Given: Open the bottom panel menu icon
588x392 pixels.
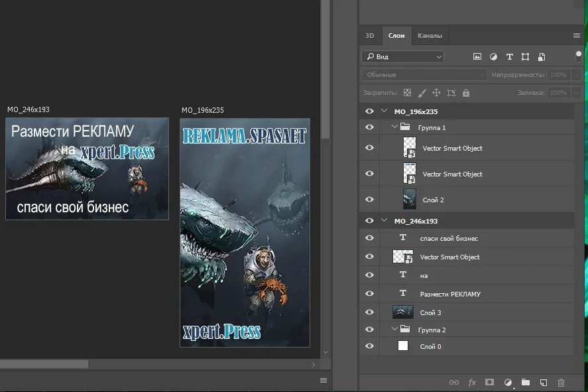Looking at the screenshot, I should tap(323, 380).
